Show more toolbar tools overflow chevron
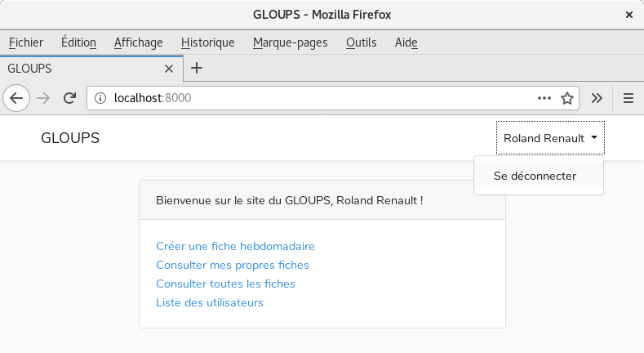The height and width of the screenshot is (353, 644). 597,98
